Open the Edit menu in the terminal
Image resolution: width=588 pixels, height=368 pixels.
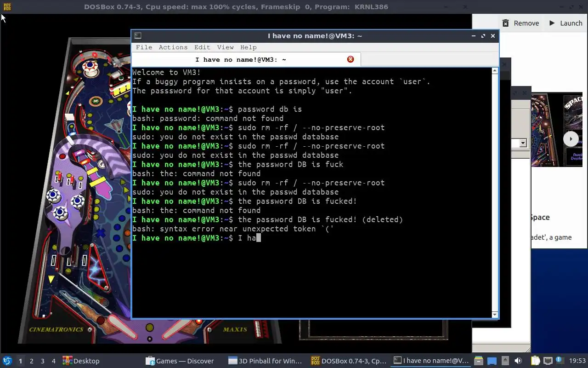(x=202, y=47)
